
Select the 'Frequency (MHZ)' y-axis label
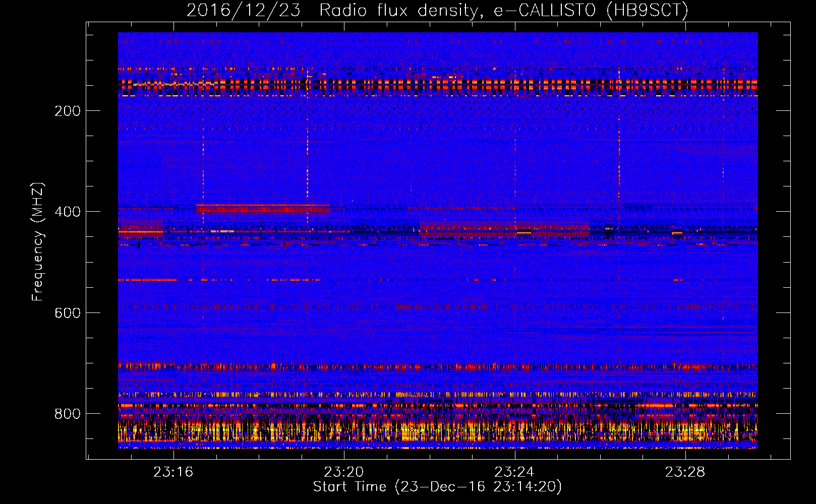(x=38, y=242)
